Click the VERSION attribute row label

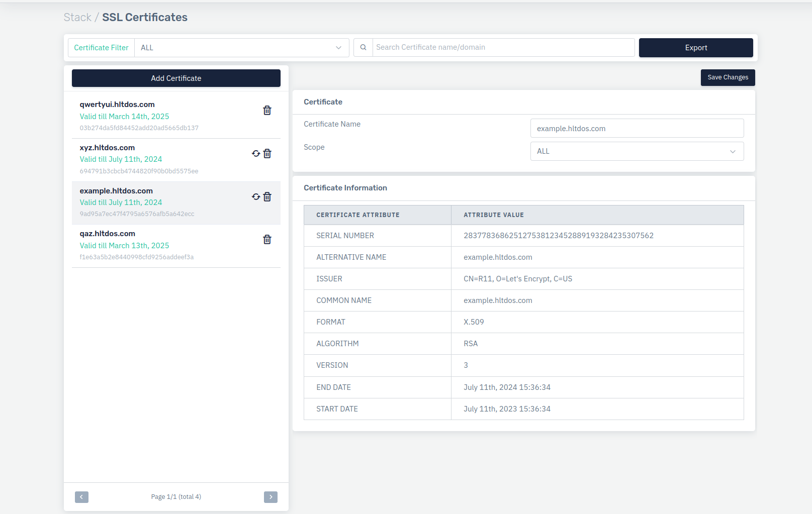coord(332,365)
